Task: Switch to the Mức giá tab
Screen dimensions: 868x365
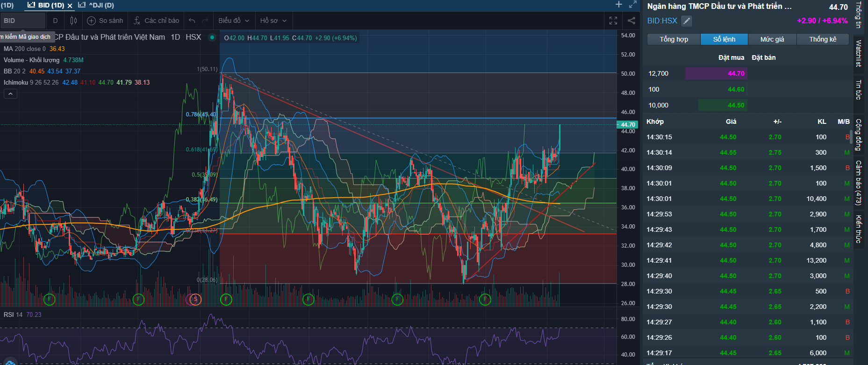Action: point(772,39)
